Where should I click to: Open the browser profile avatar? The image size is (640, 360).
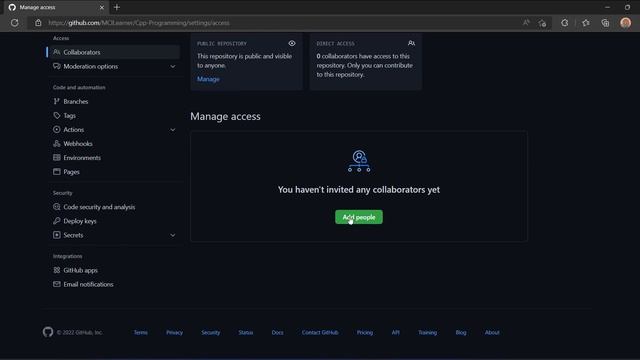[625, 23]
